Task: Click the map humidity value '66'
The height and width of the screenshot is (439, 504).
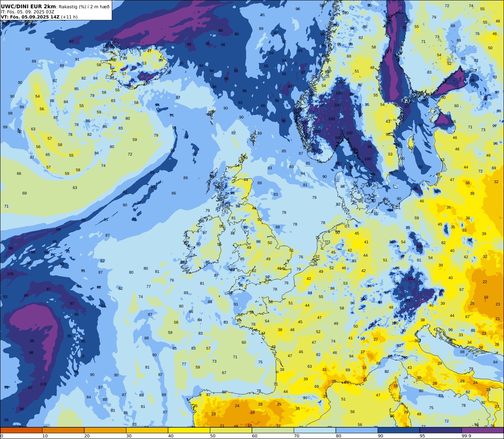Action: [19, 174]
